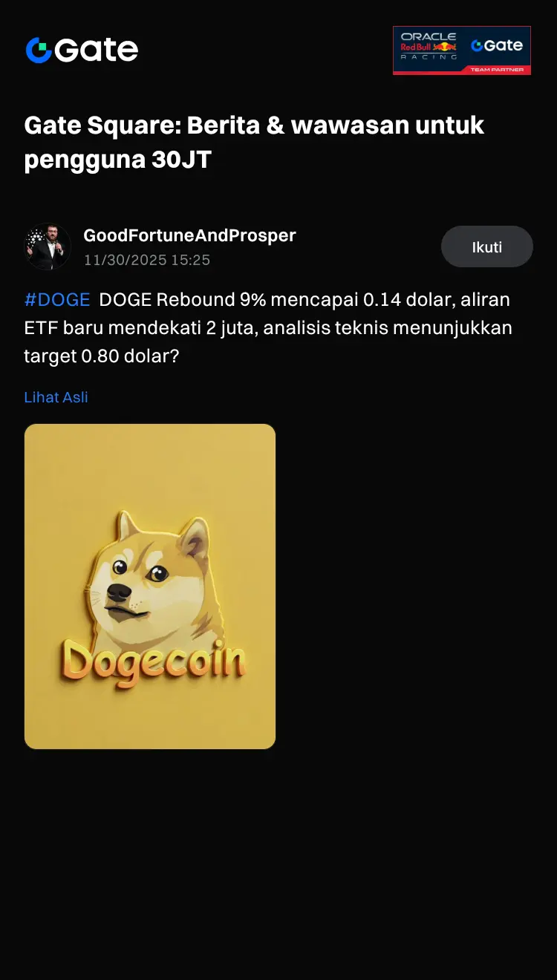Screen dimensions: 557x980
Task: Click the red TEAM PARTNER label
Action: [497, 70]
